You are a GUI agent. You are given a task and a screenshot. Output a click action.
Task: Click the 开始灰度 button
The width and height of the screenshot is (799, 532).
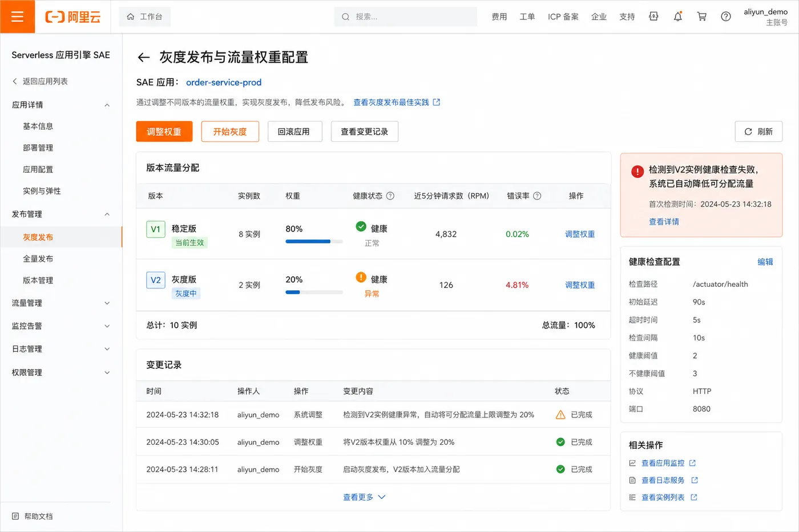pyautogui.click(x=230, y=132)
